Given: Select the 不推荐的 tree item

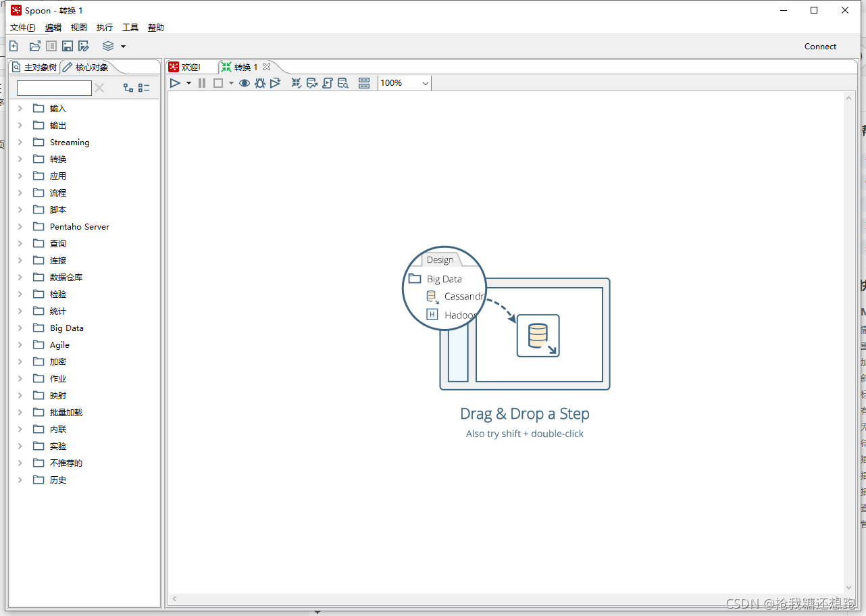Looking at the screenshot, I should (66, 463).
